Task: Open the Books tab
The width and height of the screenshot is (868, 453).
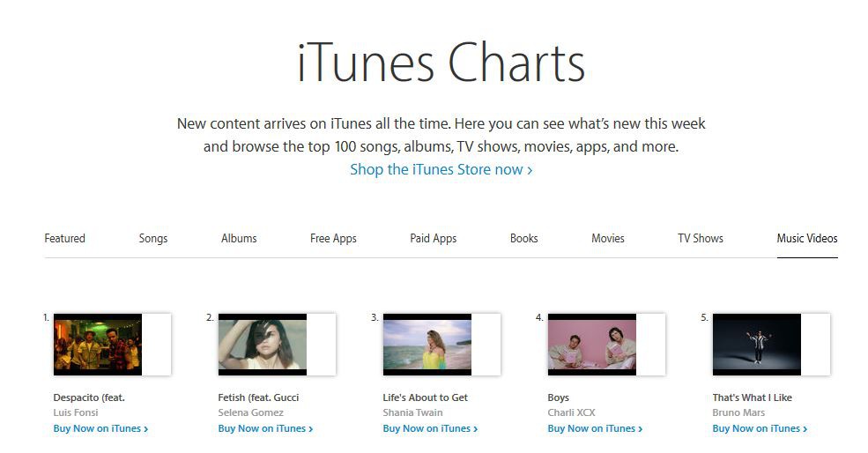Action: point(523,238)
